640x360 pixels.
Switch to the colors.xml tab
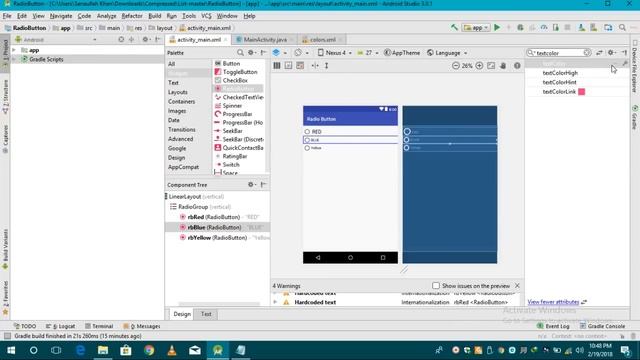tap(322, 40)
